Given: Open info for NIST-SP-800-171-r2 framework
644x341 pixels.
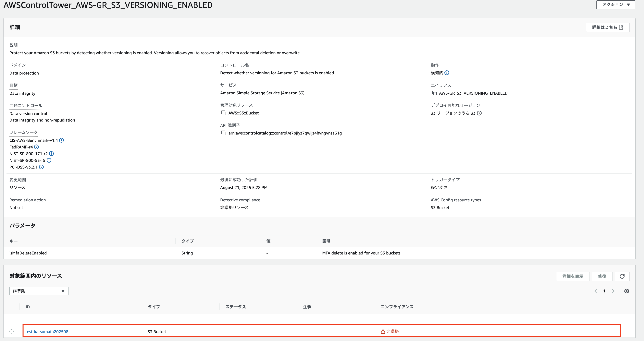Looking at the screenshot, I should coord(51,153).
